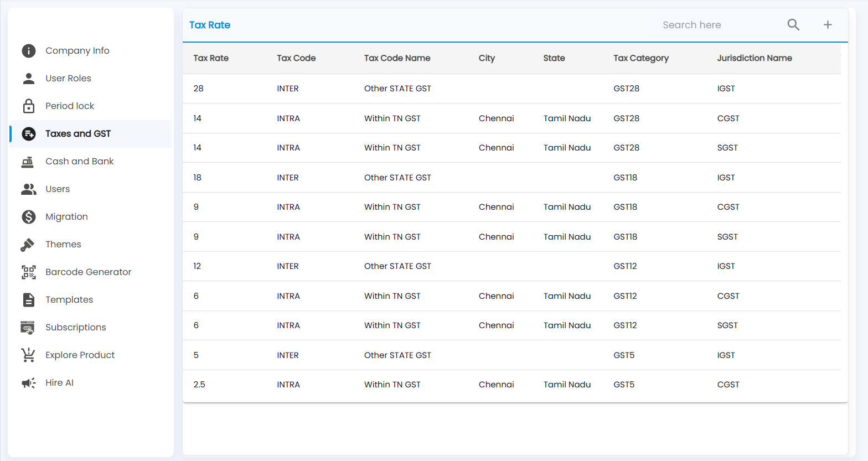Viewport: 868px width, 461px height.
Task: Click the 18 tax rate cell
Action: 197,178
